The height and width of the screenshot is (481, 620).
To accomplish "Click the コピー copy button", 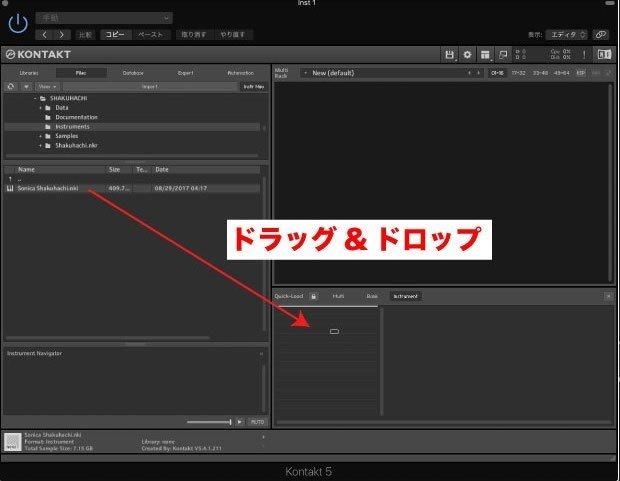I will pos(115,35).
